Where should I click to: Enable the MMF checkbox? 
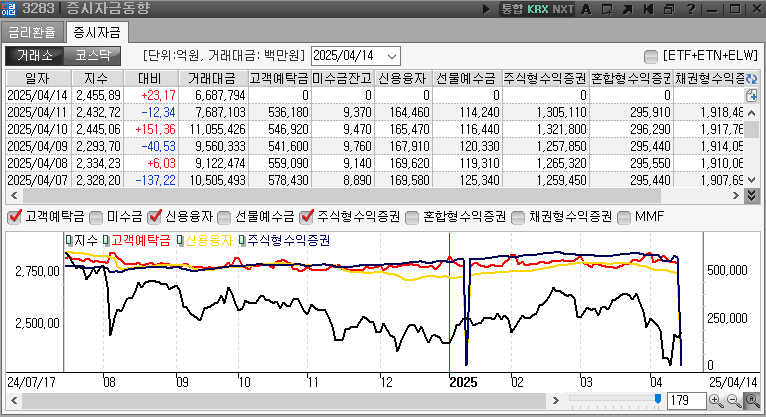pyautogui.click(x=624, y=217)
